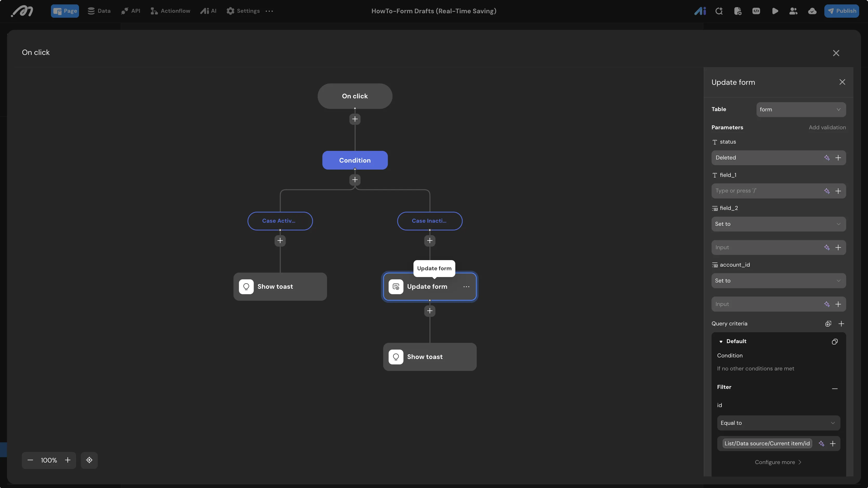Click AI magic icon in field_1 input

827,191
